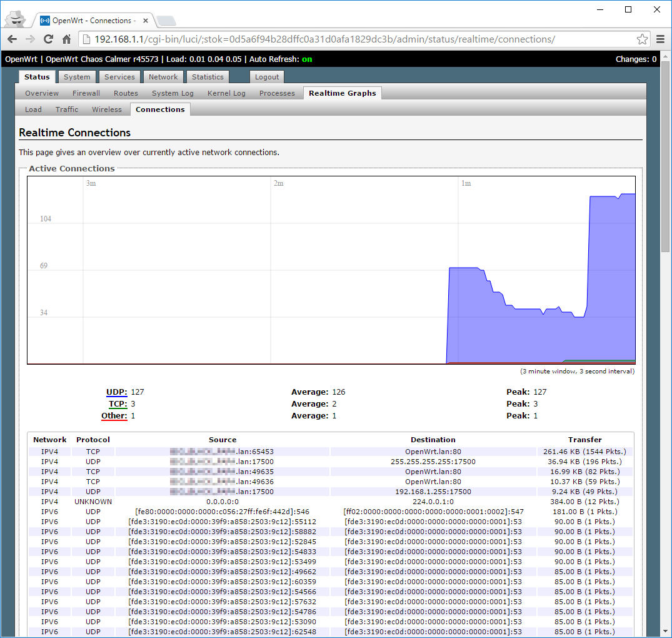Show the Wireless realtime graph
The image size is (672, 638).
click(107, 109)
